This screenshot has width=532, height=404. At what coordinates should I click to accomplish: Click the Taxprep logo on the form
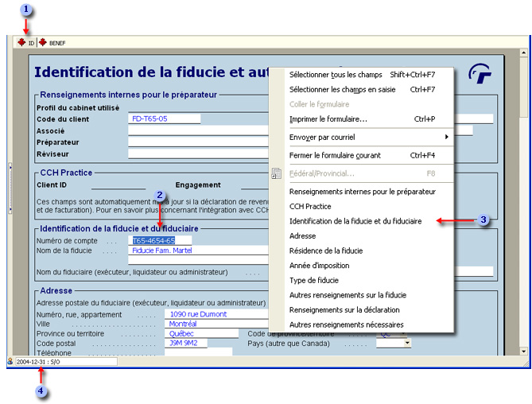[480, 73]
